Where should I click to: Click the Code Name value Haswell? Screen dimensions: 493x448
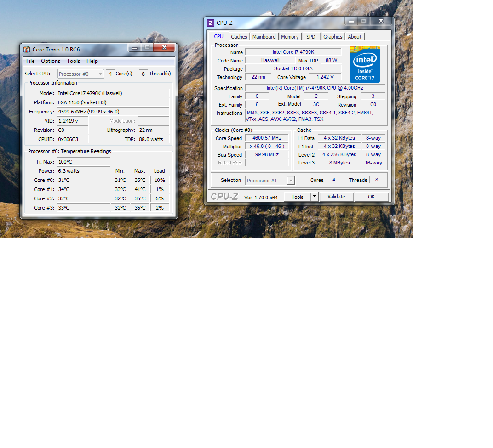point(270,60)
